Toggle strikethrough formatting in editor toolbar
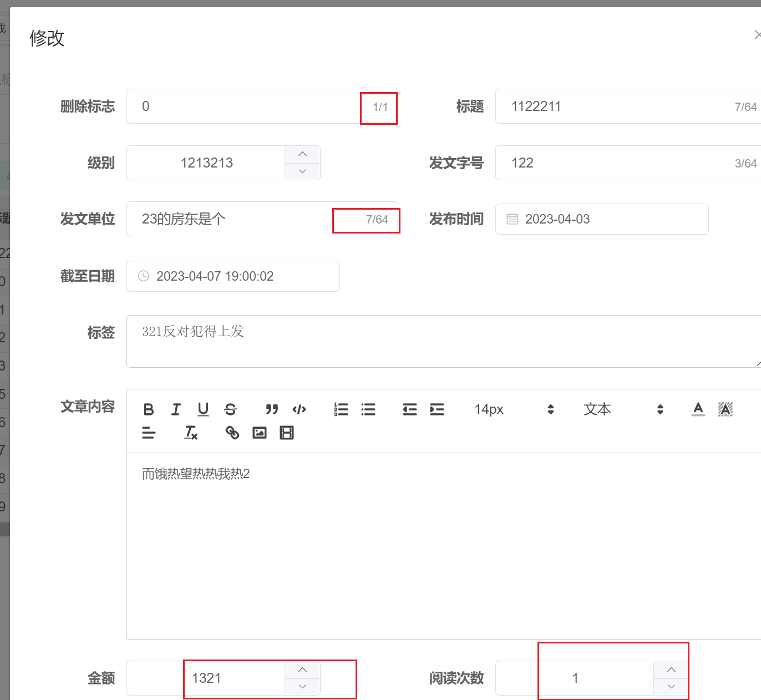Viewport: 761px width, 700px height. point(230,409)
